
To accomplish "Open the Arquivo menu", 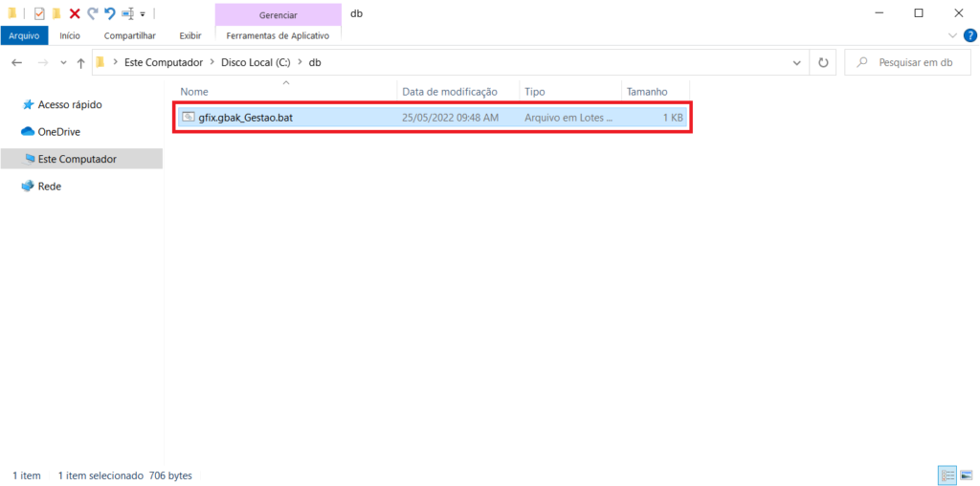I will click(x=24, y=35).
